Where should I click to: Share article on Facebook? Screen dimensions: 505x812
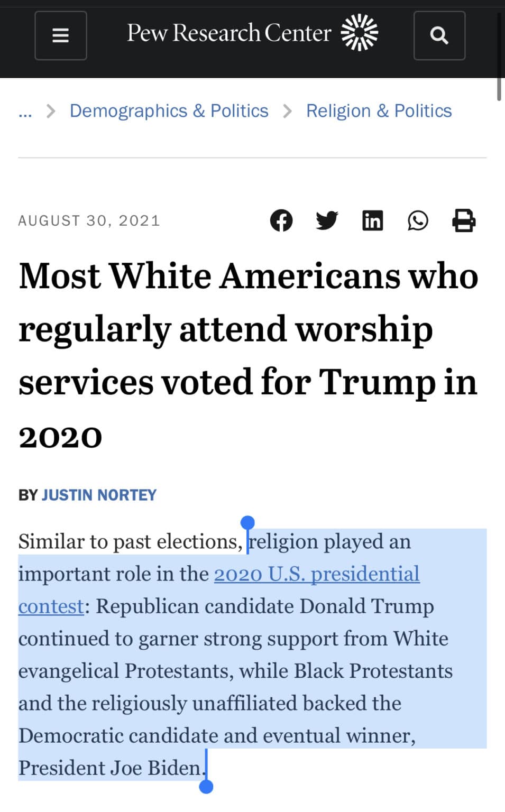coord(281,220)
